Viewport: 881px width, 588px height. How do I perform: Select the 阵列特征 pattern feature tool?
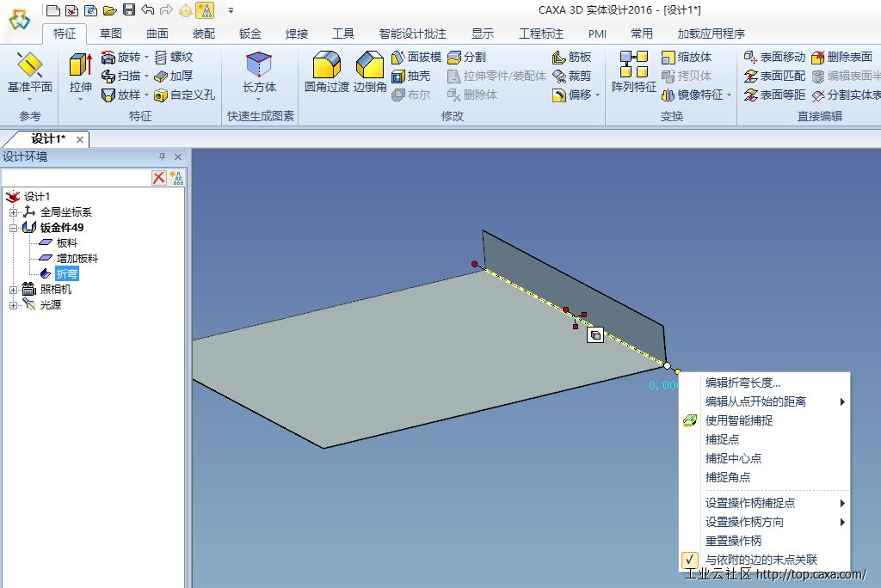[633, 66]
